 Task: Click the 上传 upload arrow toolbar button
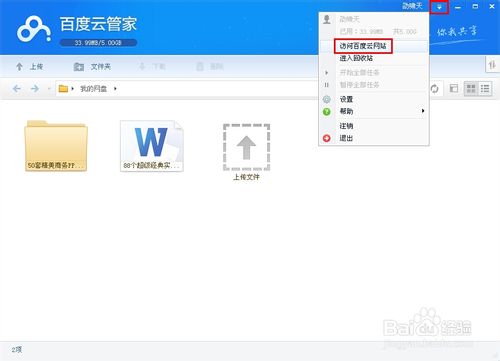(29, 67)
